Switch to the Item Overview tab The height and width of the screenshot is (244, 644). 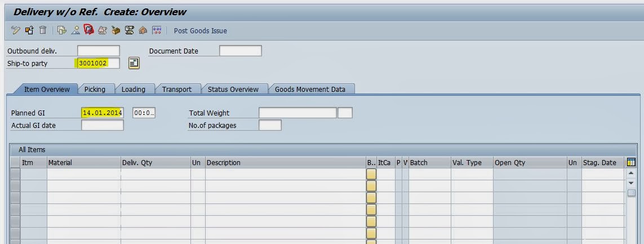[x=47, y=89]
